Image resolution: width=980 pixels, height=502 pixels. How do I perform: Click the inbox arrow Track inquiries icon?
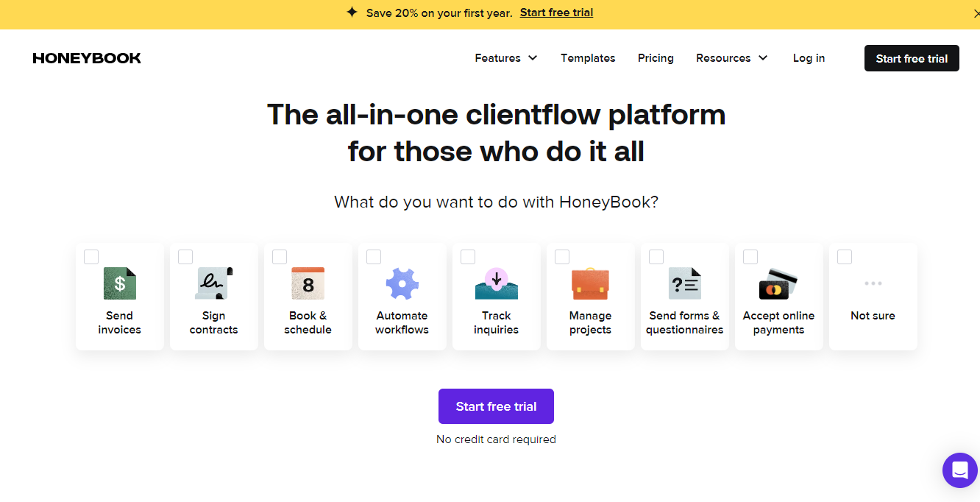tap(497, 283)
